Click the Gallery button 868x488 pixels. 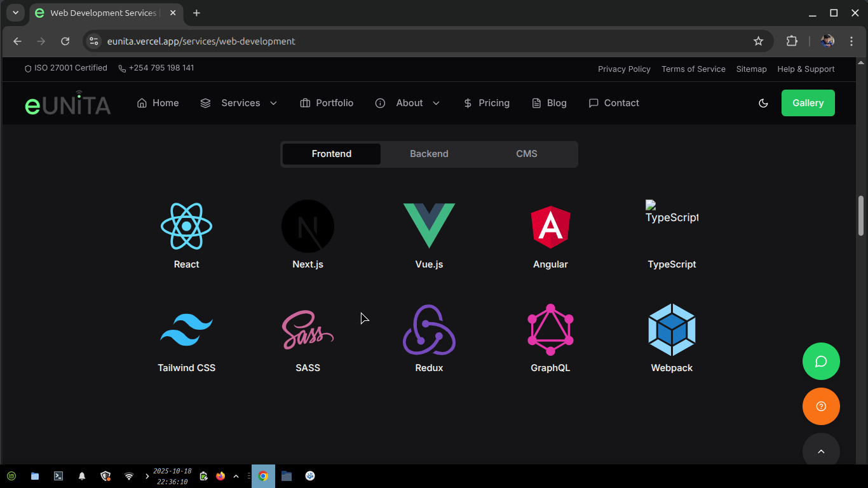(808, 103)
